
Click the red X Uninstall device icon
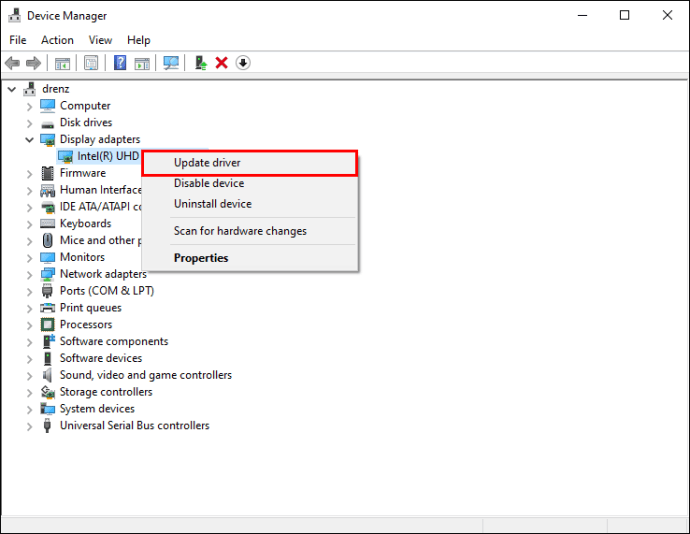click(221, 63)
